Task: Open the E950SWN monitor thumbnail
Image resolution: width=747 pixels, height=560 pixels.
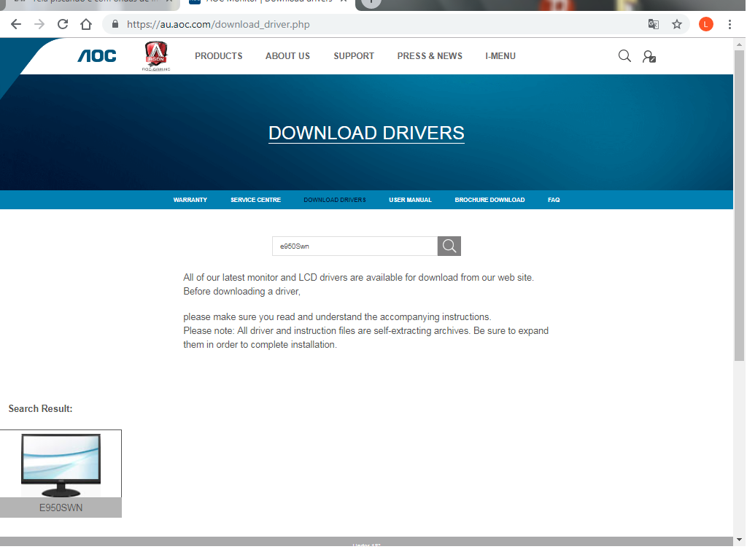Action: (61, 464)
